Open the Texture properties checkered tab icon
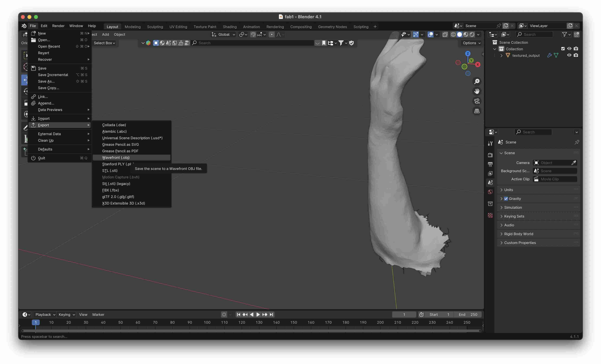The width and height of the screenshot is (601, 364). (x=490, y=215)
